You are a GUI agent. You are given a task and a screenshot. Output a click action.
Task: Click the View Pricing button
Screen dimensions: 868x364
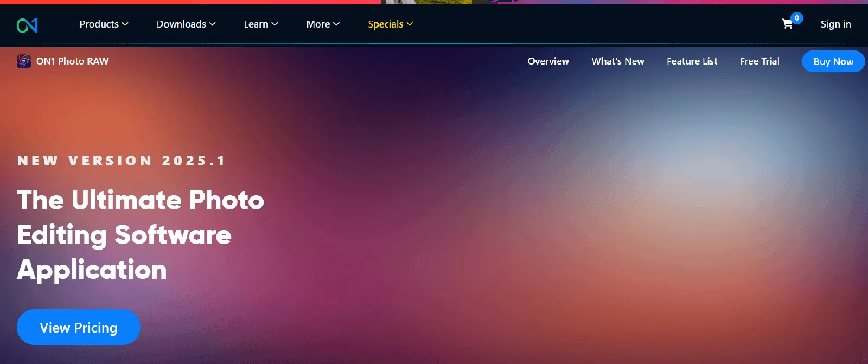coord(79,327)
